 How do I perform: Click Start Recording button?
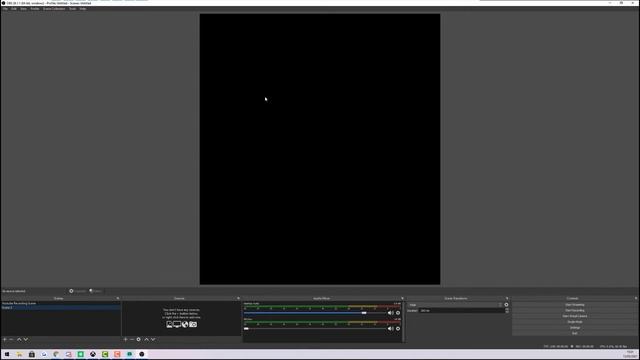click(574, 311)
